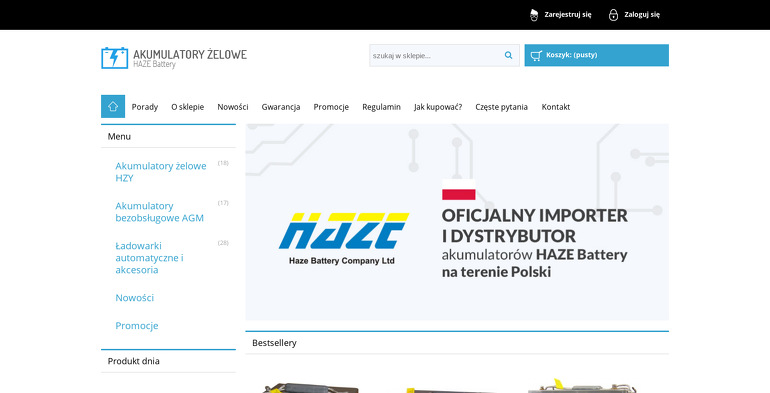Open Ładowarki automatyczne i akcesoria category
Screen dimensions: 770x393
(x=149, y=258)
